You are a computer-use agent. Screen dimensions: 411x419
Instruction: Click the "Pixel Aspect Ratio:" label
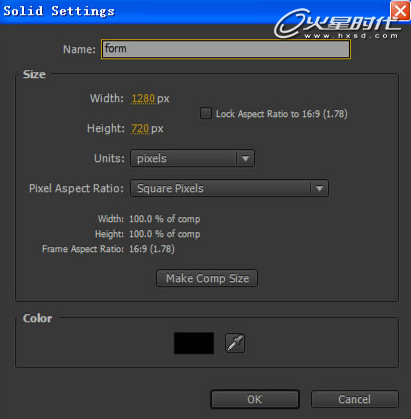coord(76,188)
